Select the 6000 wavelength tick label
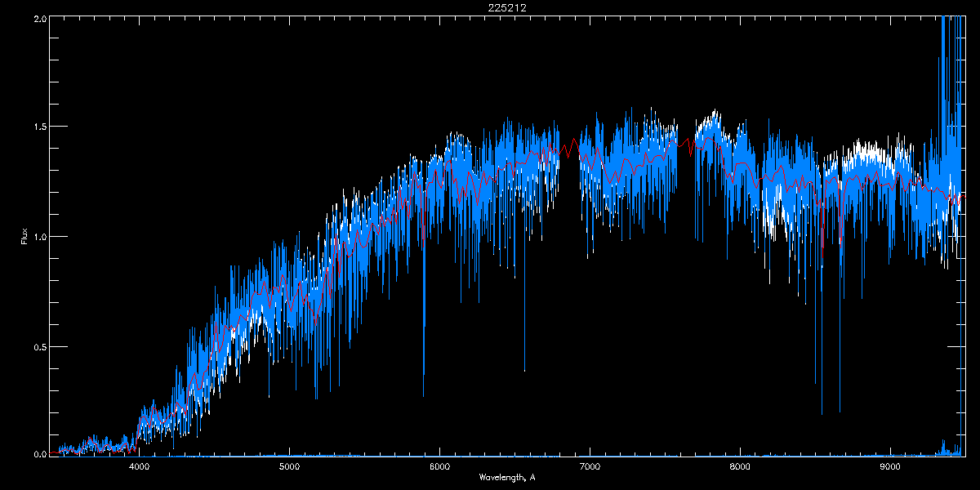The width and height of the screenshot is (980, 490). [440, 466]
